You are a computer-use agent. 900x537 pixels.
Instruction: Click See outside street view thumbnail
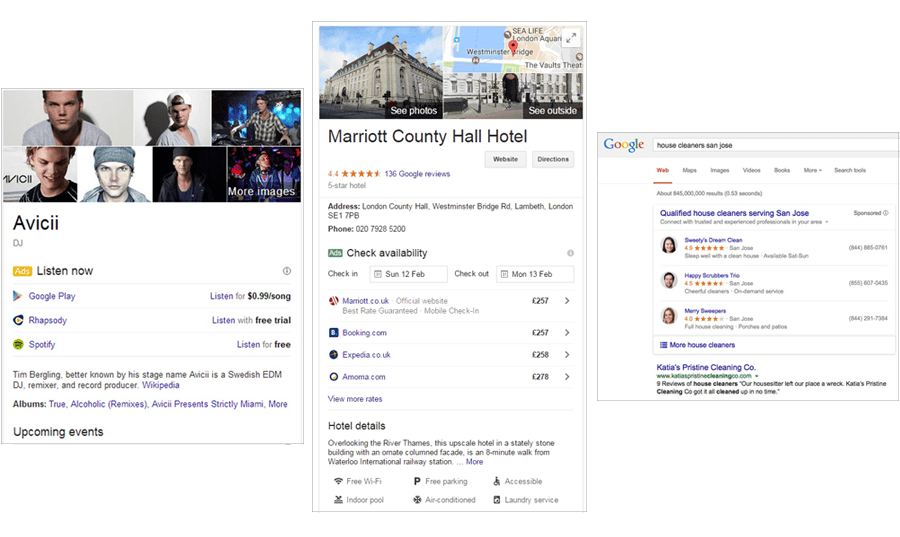coord(513,96)
